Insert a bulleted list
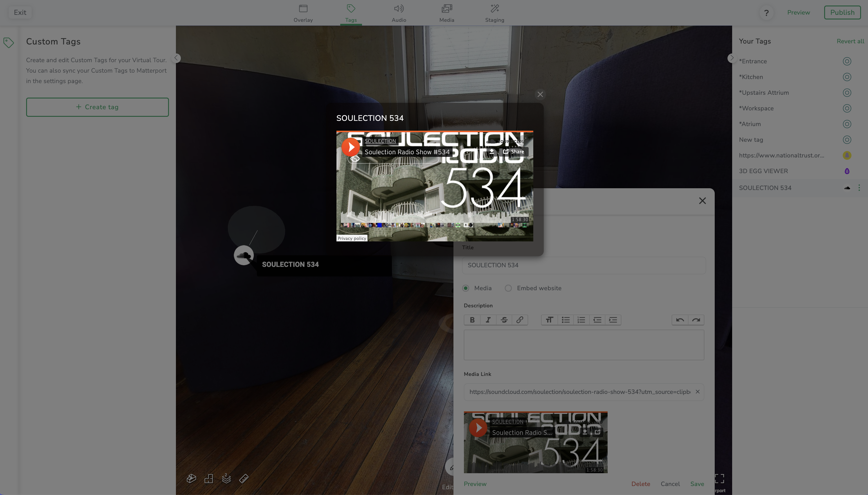 click(565, 320)
